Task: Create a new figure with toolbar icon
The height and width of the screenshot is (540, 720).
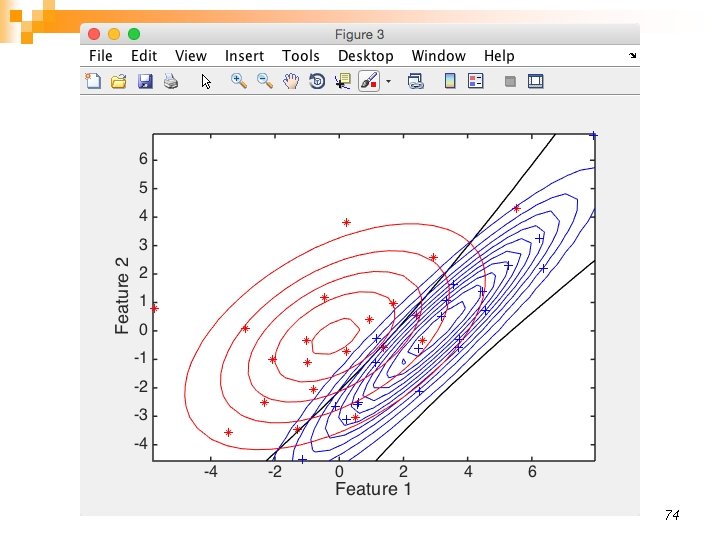Action: pos(93,81)
